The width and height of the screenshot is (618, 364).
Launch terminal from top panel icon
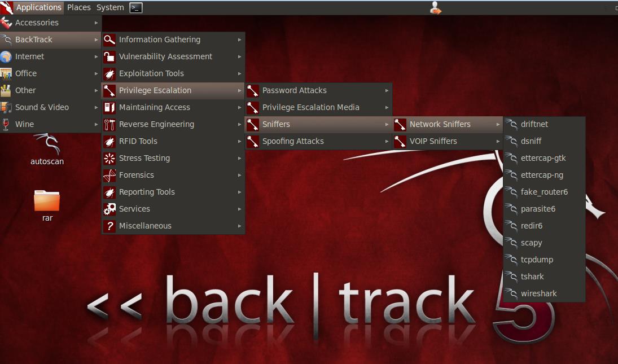136,7
